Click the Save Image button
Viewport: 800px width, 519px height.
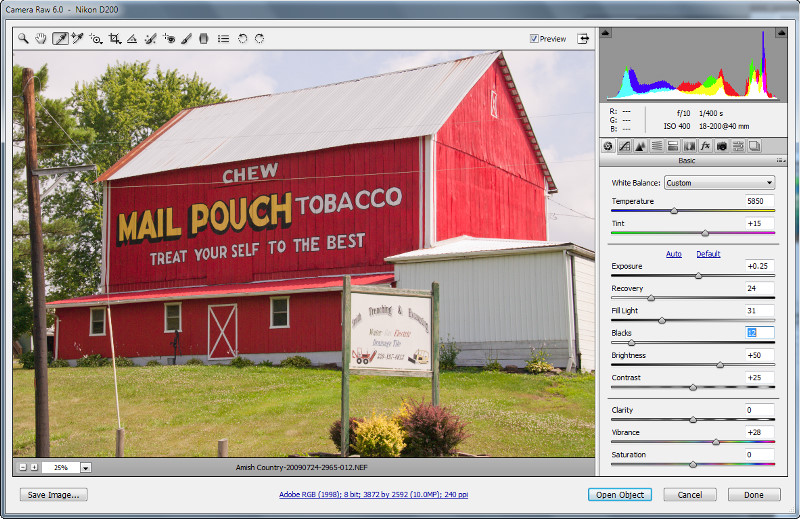point(54,495)
